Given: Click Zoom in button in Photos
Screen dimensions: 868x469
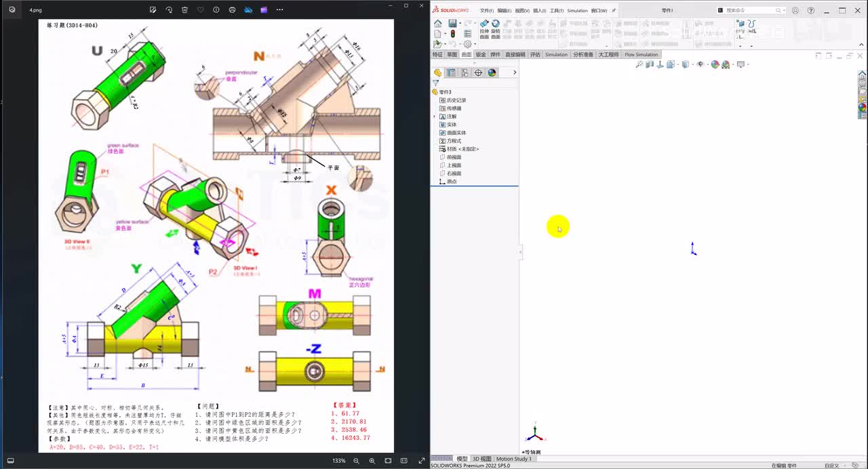Looking at the screenshot, I should 372,460.
